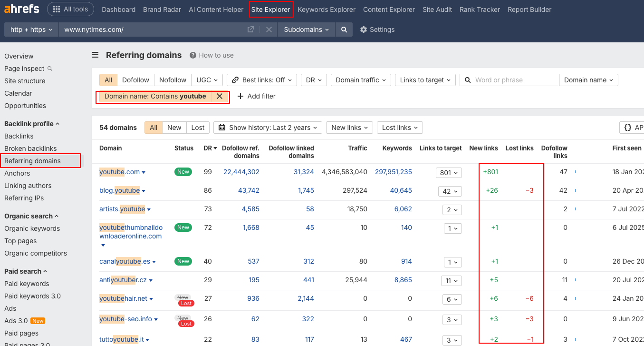Viewport: 644px width, 346px height.
Task: Click Add filter plus button
Action: point(256,96)
